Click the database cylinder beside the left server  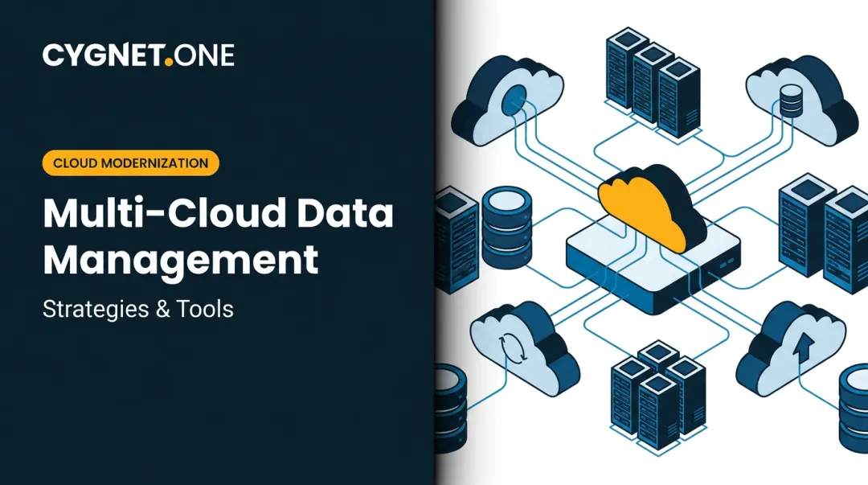click(x=507, y=228)
